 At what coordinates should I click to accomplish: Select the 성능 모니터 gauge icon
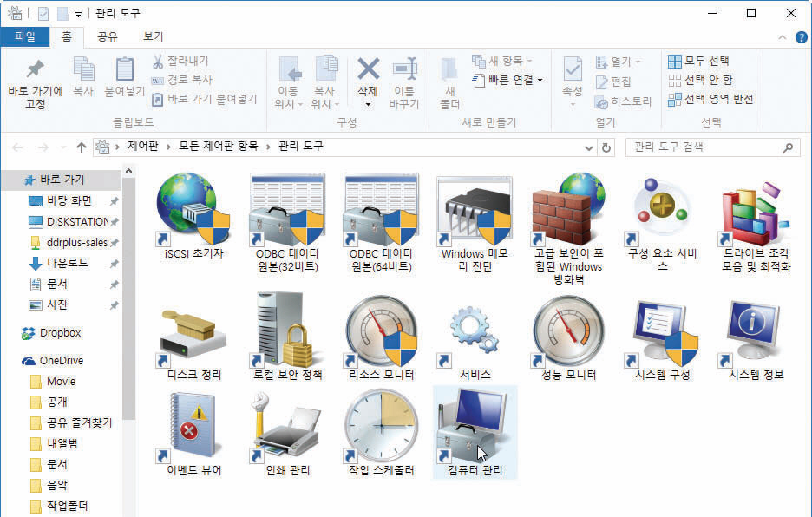point(568,337)
